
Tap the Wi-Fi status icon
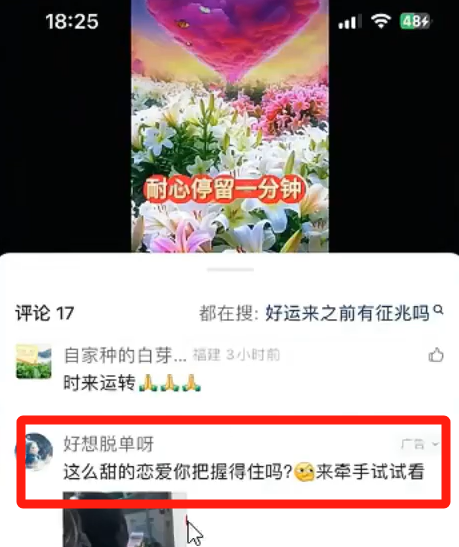381,21
